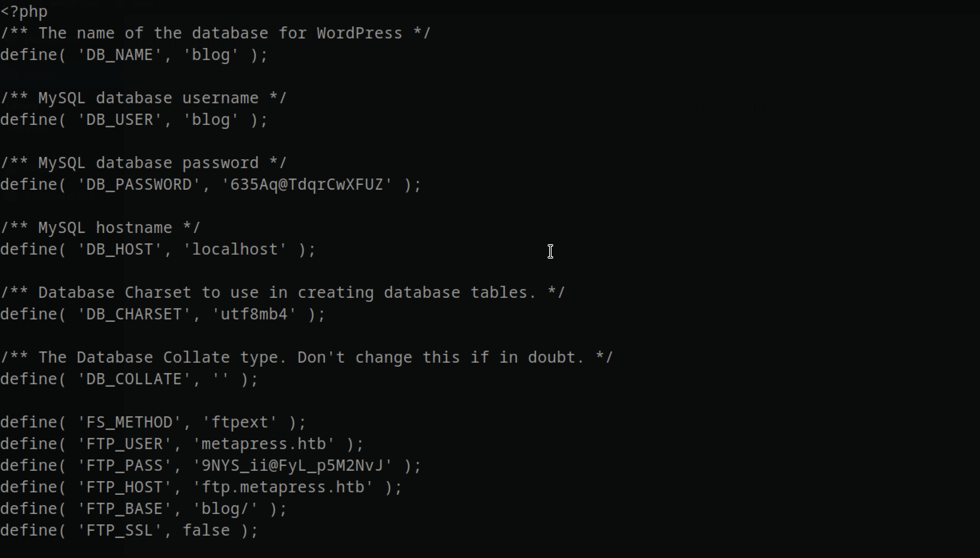The width and height of the screenshot is (980, 558).
Task: Click the FTP_HOST value ftp.metapress.htb
Action: coord(283,487)
